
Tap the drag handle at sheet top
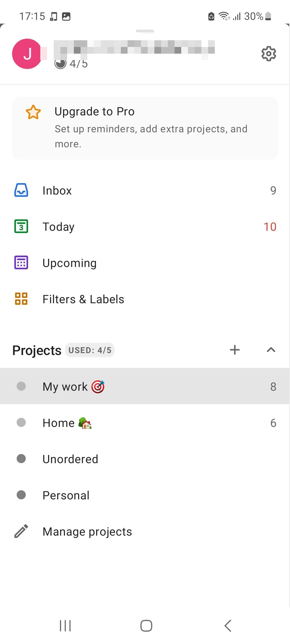tap(145, 31)
